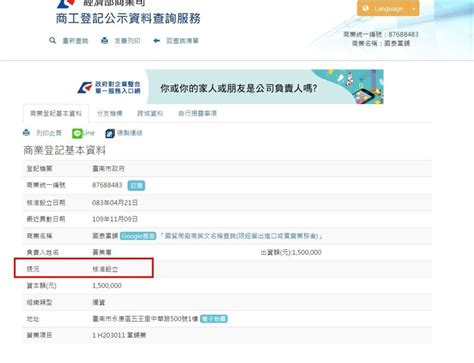Click the globe icon on the Language button
Viewport: 474px width, 363px height.
[x=365, y=8]
